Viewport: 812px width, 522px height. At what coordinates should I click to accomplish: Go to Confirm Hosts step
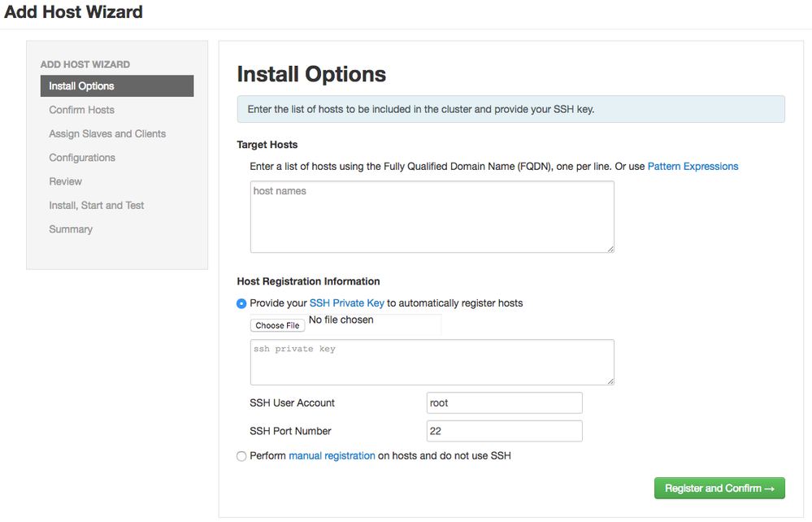82,110
